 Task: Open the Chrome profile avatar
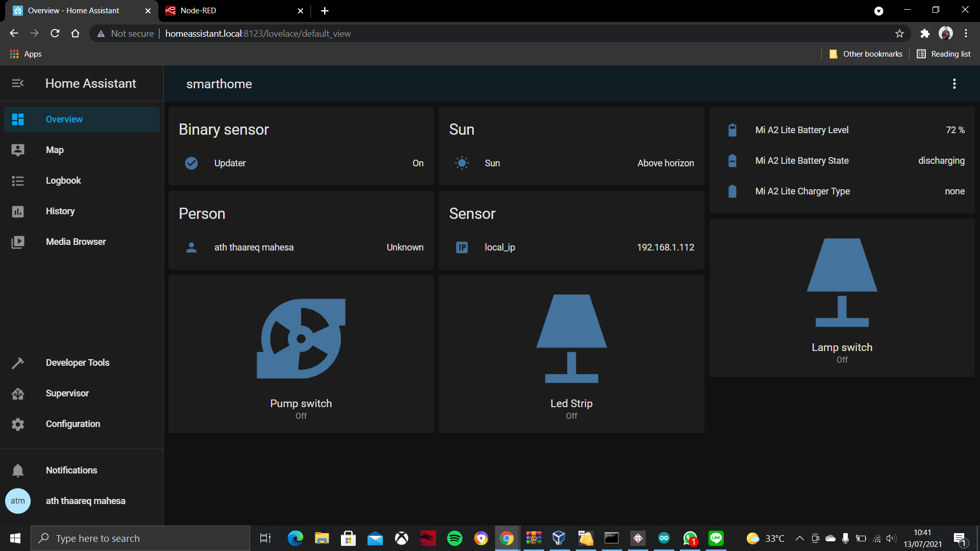[x=946, y=34]
